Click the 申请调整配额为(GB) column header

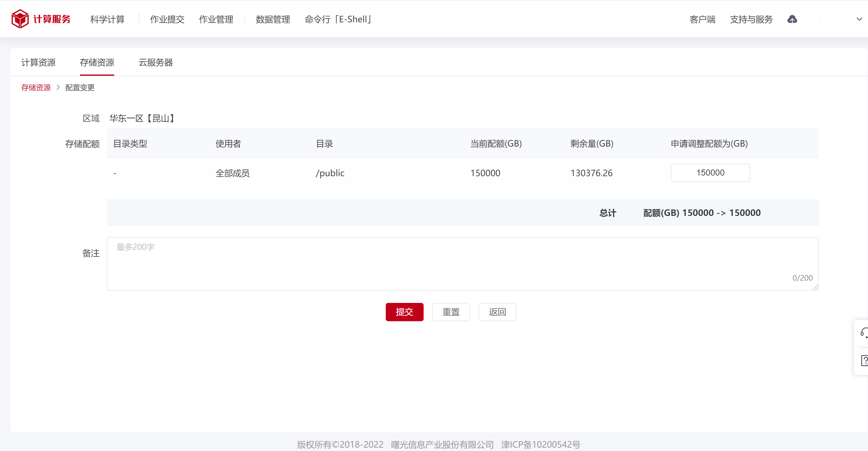709,144
